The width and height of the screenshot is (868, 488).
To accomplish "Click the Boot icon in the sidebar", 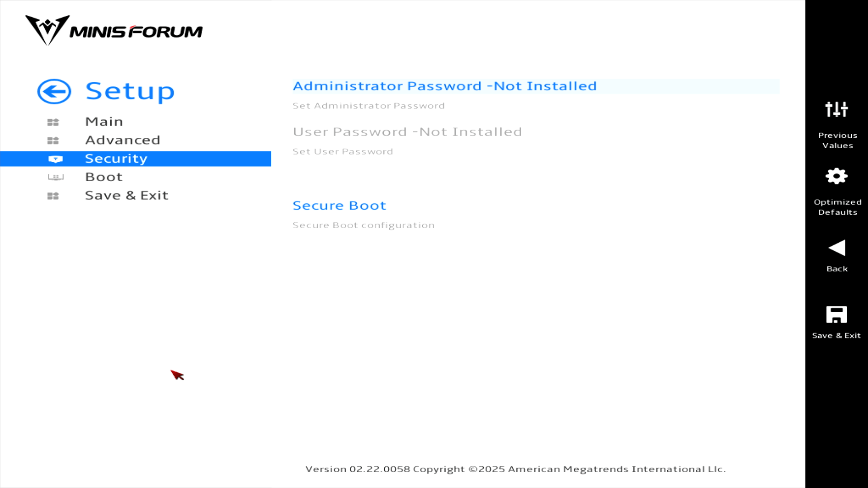I will [56, 177].
